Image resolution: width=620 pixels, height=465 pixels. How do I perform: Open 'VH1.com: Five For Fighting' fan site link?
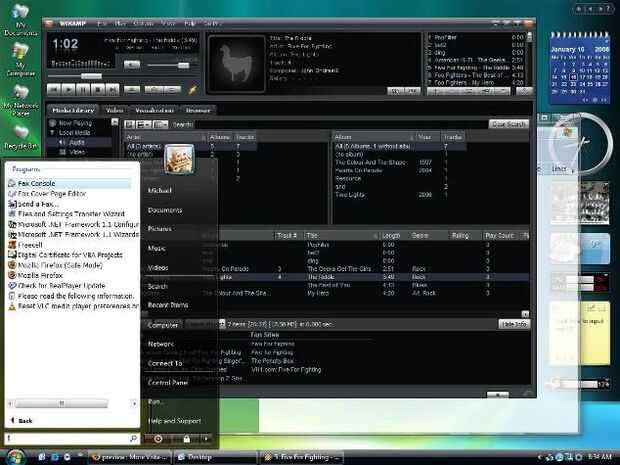(x=286, y=370)
